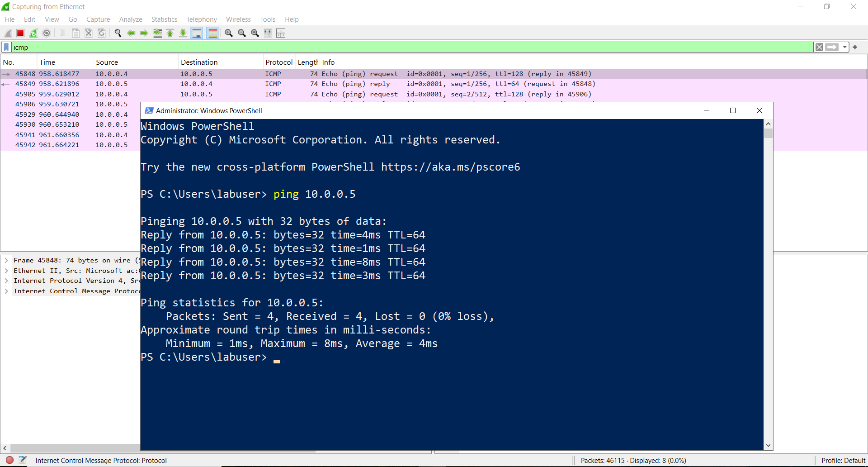Sort packets by No. column
This screenshot has height=467, width=868.
(x=19, y=62)
